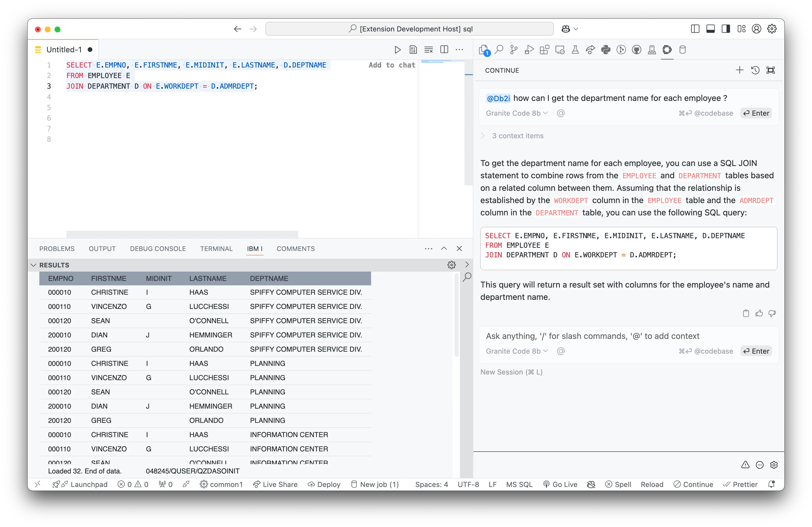Open the Git Graph view icon
The image size is (812, 527).
coord(621,50)
